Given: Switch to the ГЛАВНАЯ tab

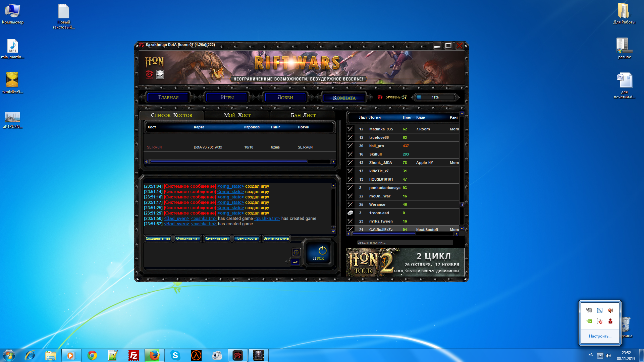Looking at the screenshot, I should (x=168, y=98).
